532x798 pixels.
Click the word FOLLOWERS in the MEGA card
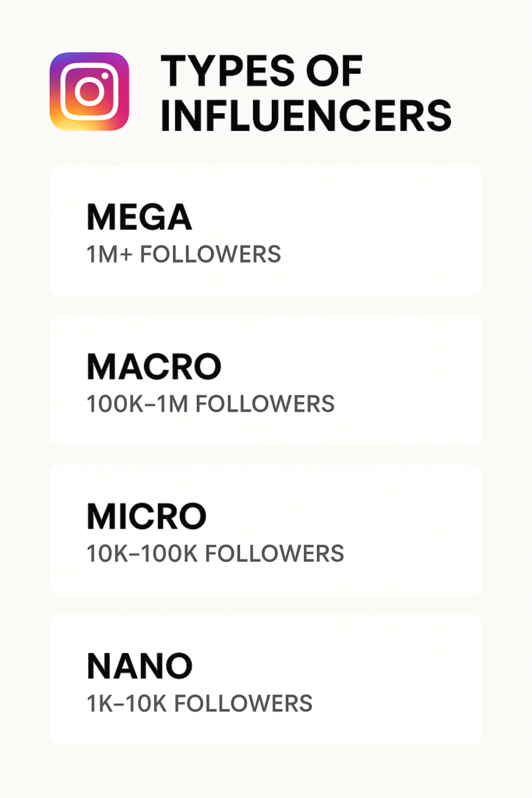click(x=211, y=254)
